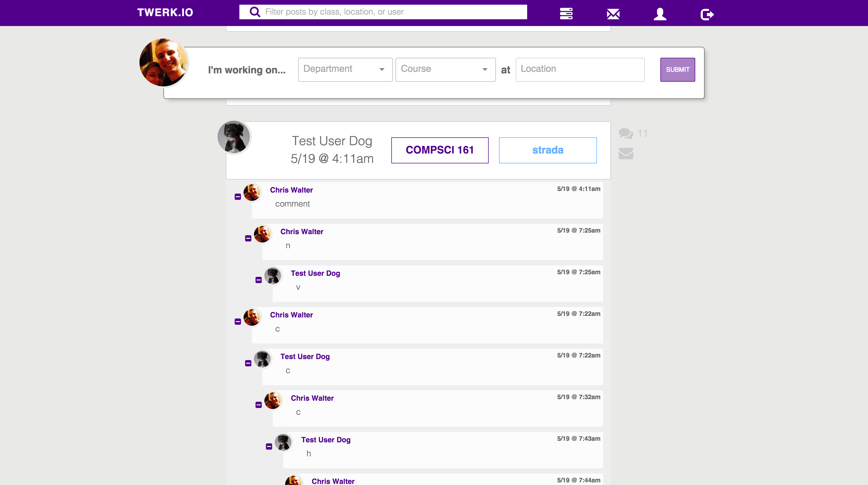
Task: Focus the filter posts search field
Action: pos(383,12)
